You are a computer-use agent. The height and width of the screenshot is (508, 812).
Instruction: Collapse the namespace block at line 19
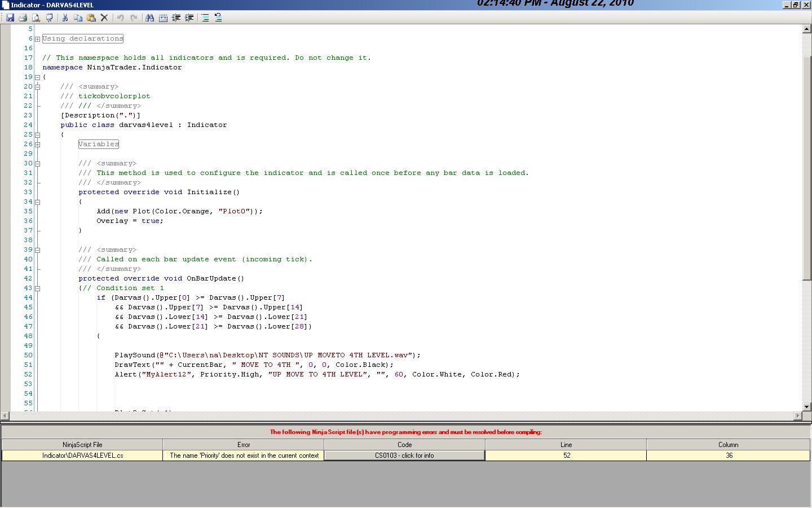(x=37, y=77)
